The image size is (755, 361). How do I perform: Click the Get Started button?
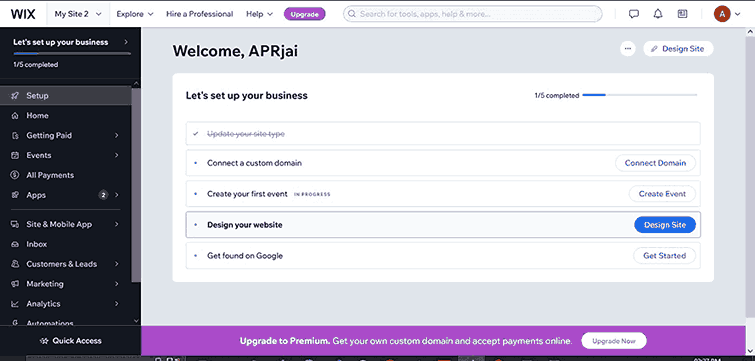[x=664, y=256]
